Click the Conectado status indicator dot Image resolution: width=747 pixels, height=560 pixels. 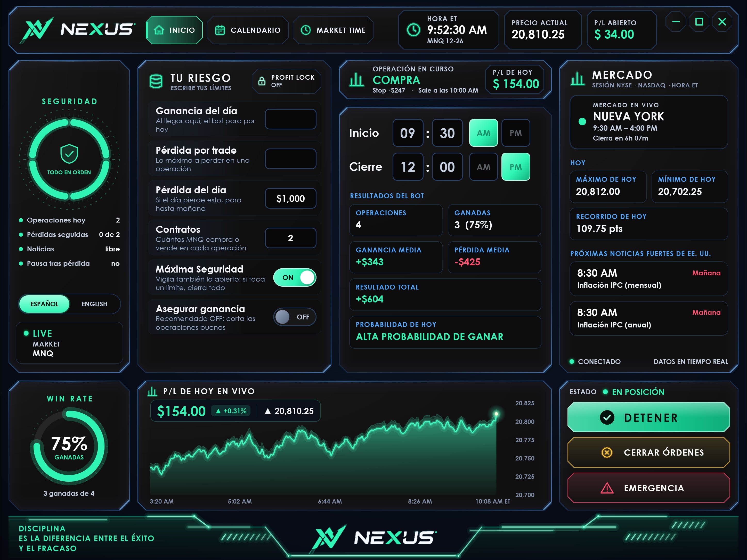(572, 361)
